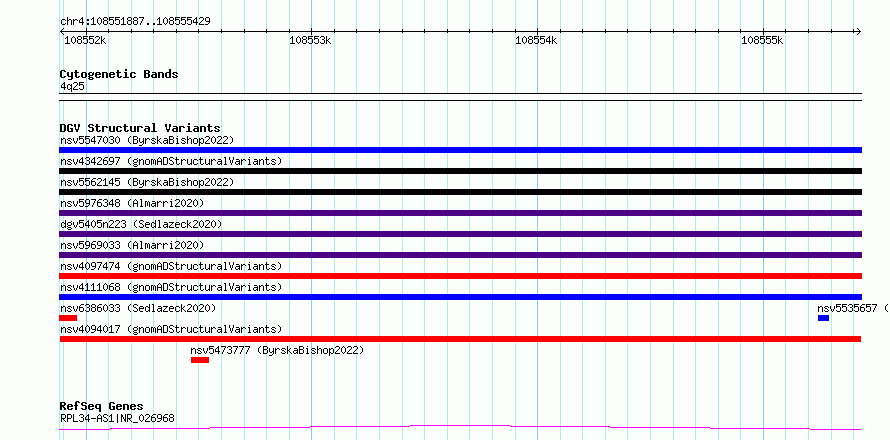
Task: Open the nsv4111068 (gnomADStructuralVariants) label
Action: (171, 287)
